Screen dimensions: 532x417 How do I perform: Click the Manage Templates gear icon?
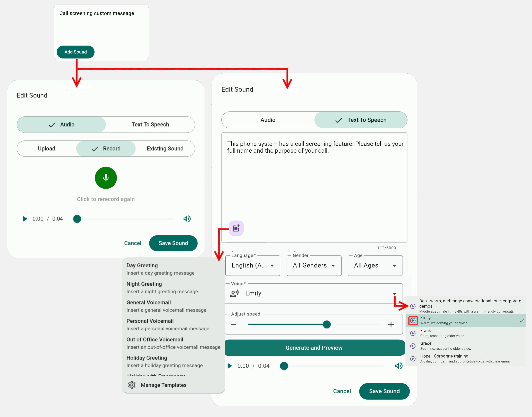[132, 385]
